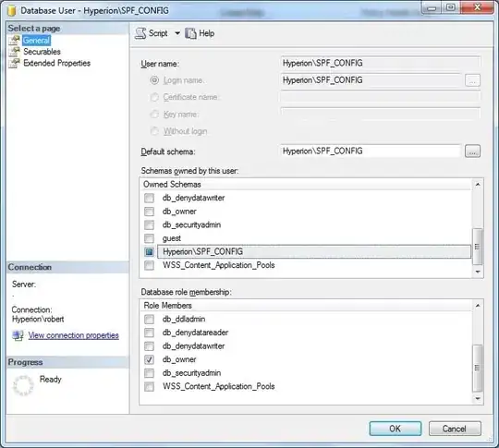Uncheck db_owner role membership checkbox
The height and width of the screenshot is (448, 499).
click(x=149, y=359)
